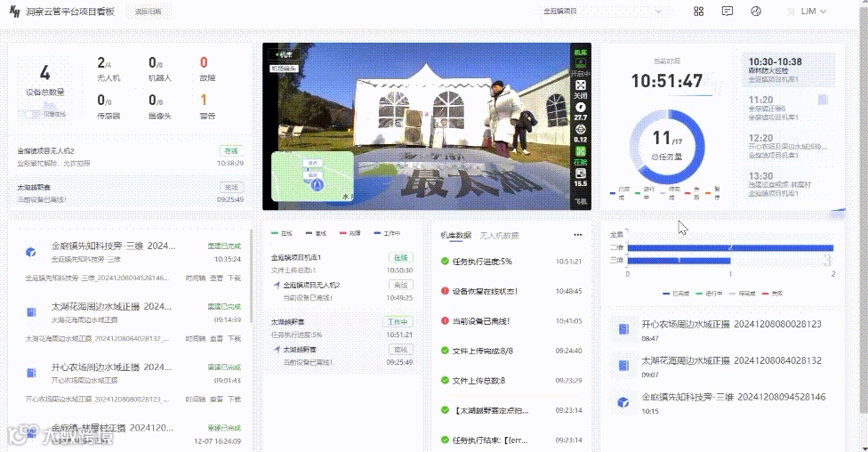Select the 11:20 schedule item

tap(788, 108)
